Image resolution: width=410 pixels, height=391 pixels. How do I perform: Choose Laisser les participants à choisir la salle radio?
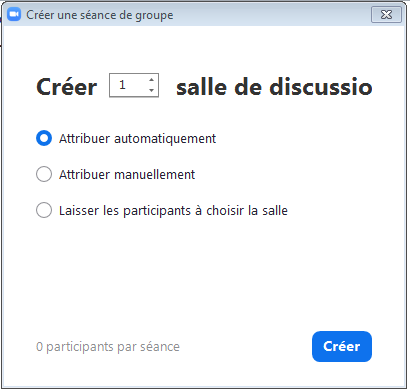click(x=44, y=210)
